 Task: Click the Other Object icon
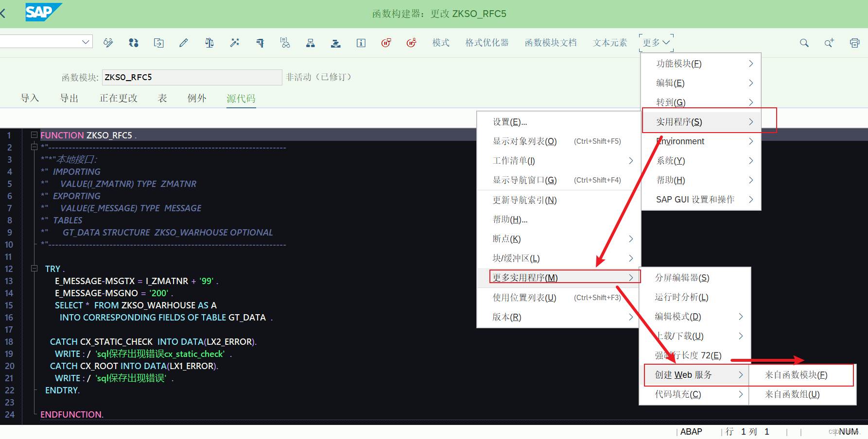pyautogui.click(x=159, y=43)
